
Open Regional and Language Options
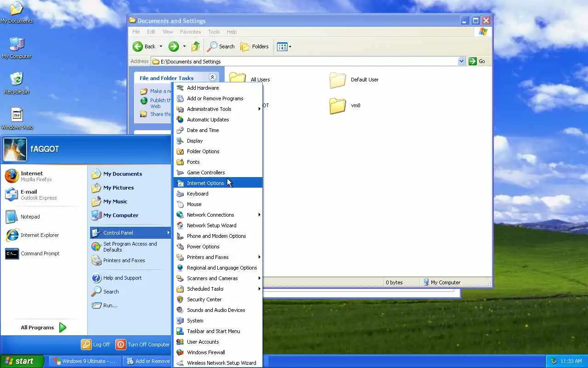click(x=218, y=268)
